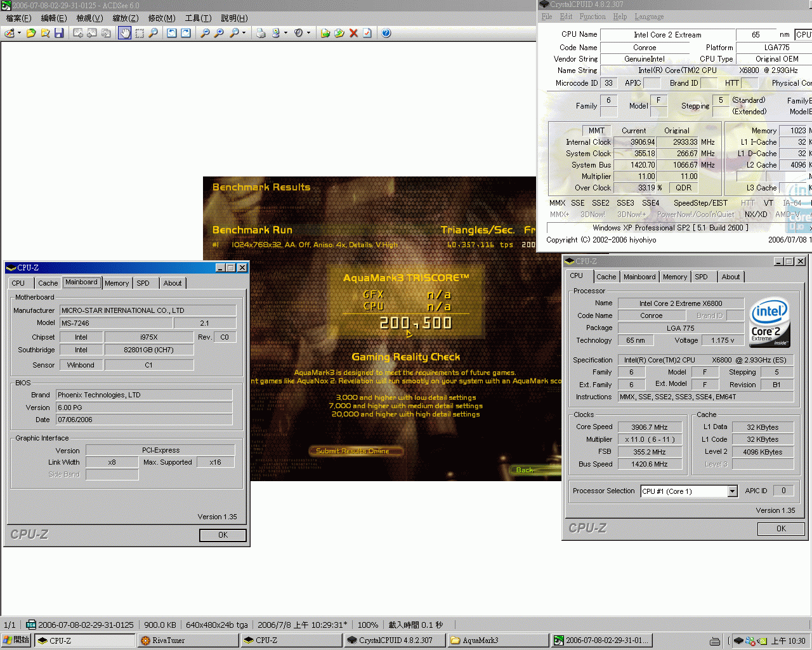Open ACDSee help question mark icon
Image resolution: width=812 pixels, height=650 pixels.
tap(386, 33)
